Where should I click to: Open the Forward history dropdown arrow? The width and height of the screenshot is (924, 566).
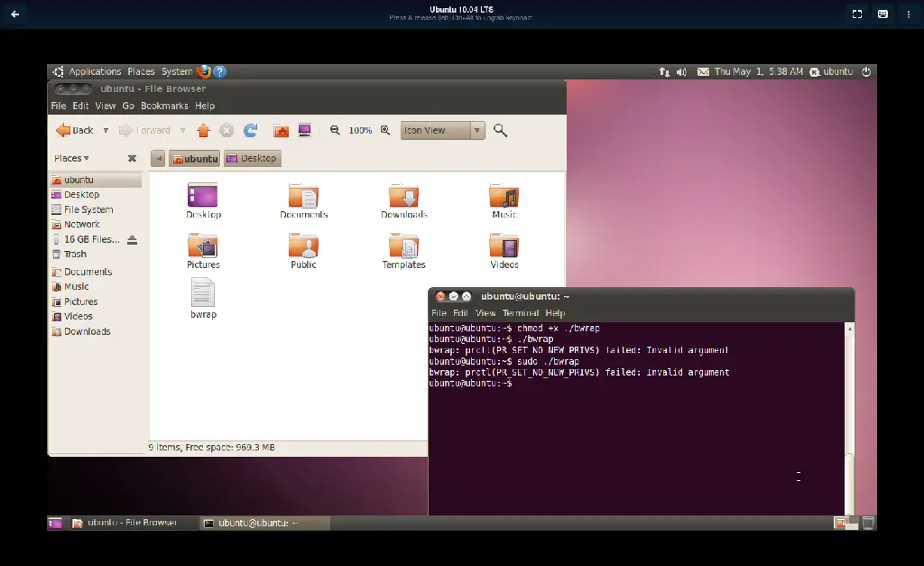[x=182, y=130]
